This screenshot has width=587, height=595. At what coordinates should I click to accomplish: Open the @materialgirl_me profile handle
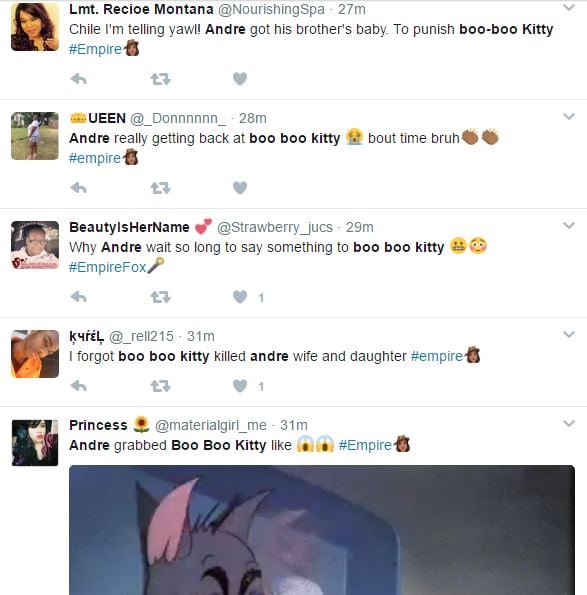(211, 425)
